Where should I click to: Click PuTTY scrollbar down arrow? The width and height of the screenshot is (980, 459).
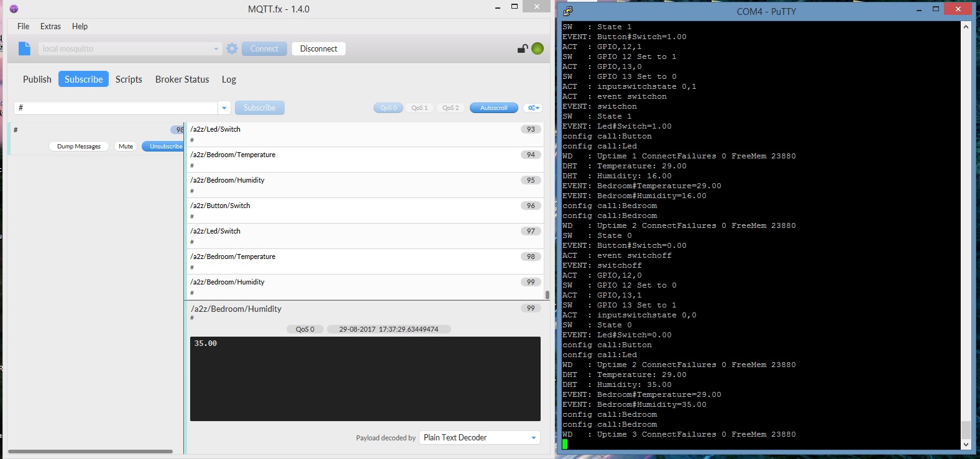click(x=965, y=444)
